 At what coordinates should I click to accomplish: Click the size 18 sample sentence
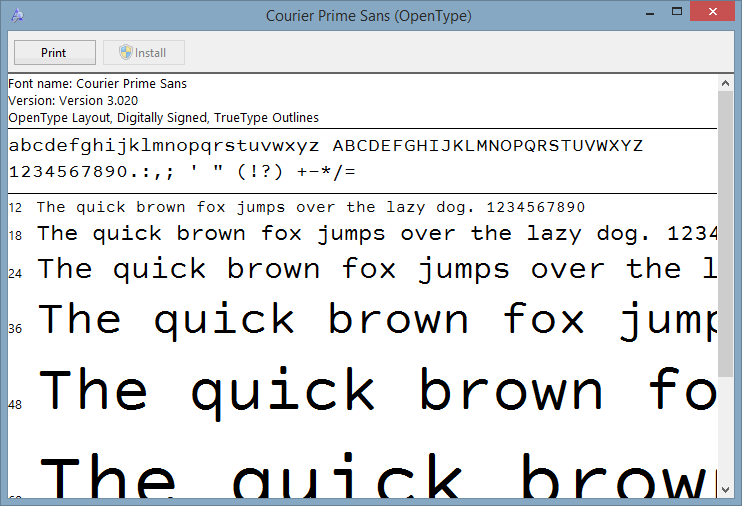pyautogui.click(x=377, y=234)
